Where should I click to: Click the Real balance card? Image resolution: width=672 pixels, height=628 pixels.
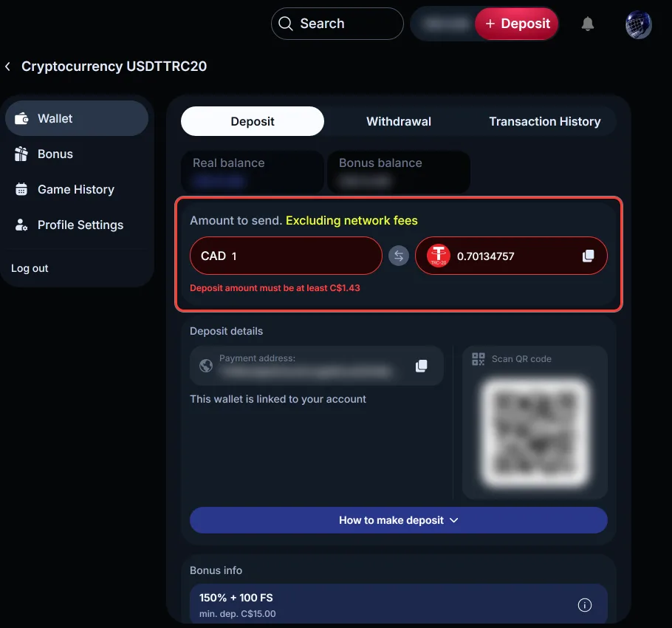pyautogui.click(x=253, y=172)
